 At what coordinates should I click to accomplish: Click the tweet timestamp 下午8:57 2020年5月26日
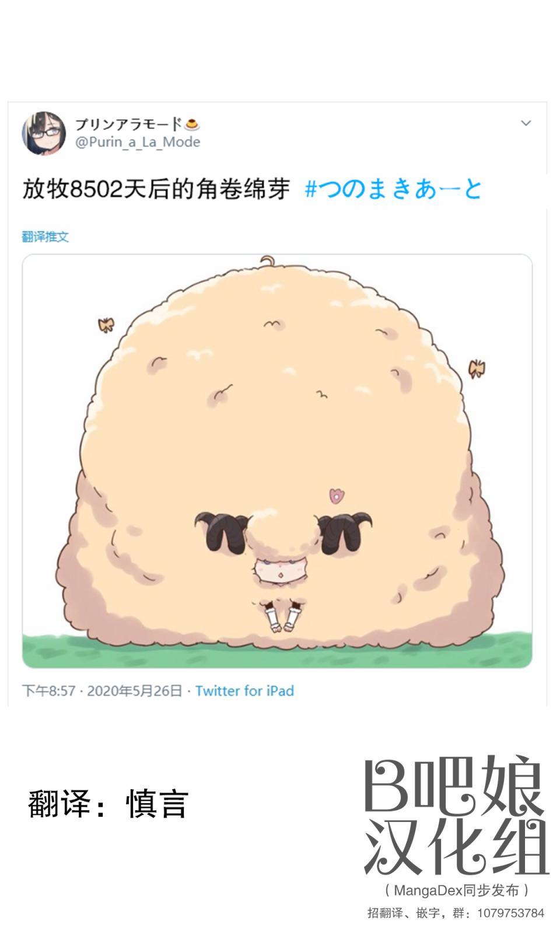coord(102,691)
